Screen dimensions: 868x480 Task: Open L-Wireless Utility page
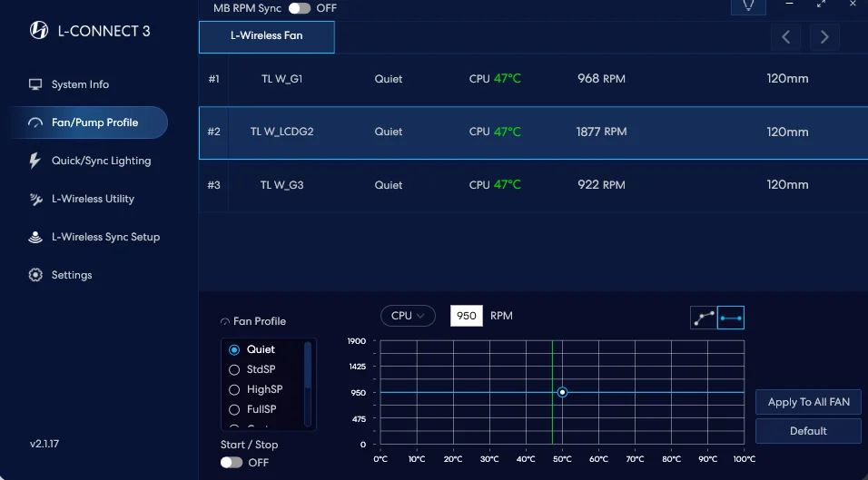(93, 199)
